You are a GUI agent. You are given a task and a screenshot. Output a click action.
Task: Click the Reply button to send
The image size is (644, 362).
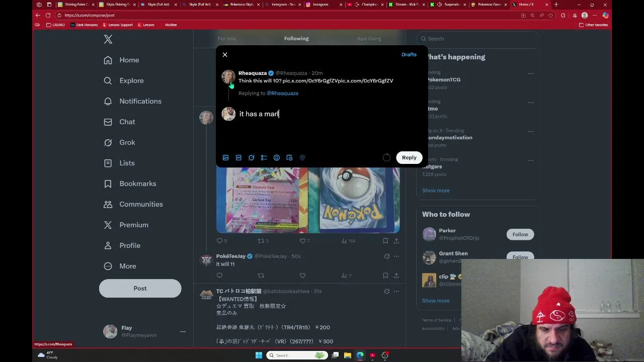[409, 157]
